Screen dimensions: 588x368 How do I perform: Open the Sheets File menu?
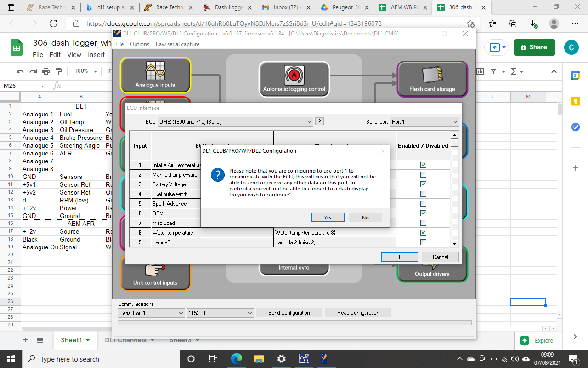point(38,55)
